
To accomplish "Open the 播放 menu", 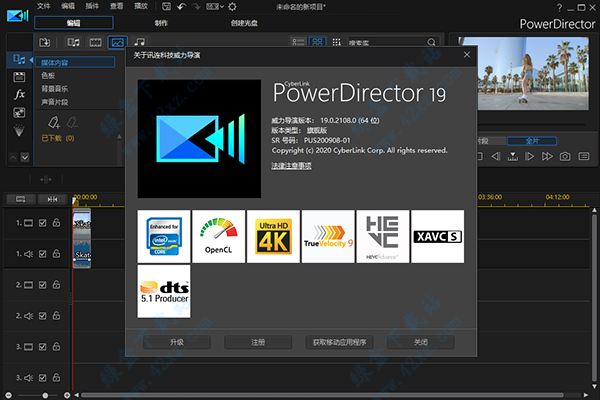I will pos(141,6).
